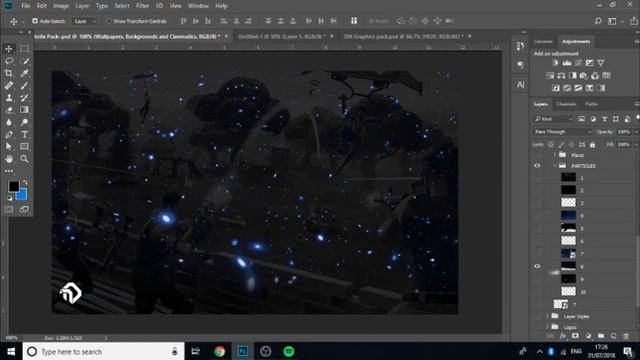Viewport: 640px width, 360px height.
Task: Select the Lasso tool
Action: coord(9,61)
